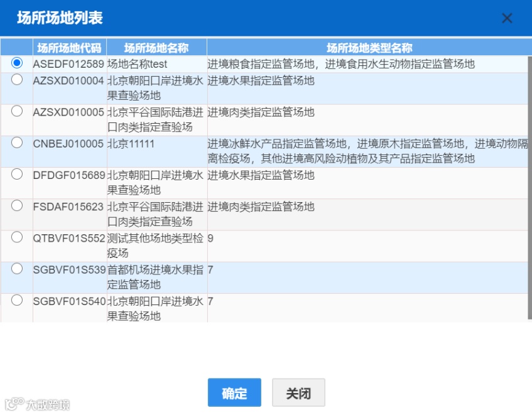Screen dimensions: 532x415
Task: Click code cell CNBEJ010005
Action: [70, 151]
